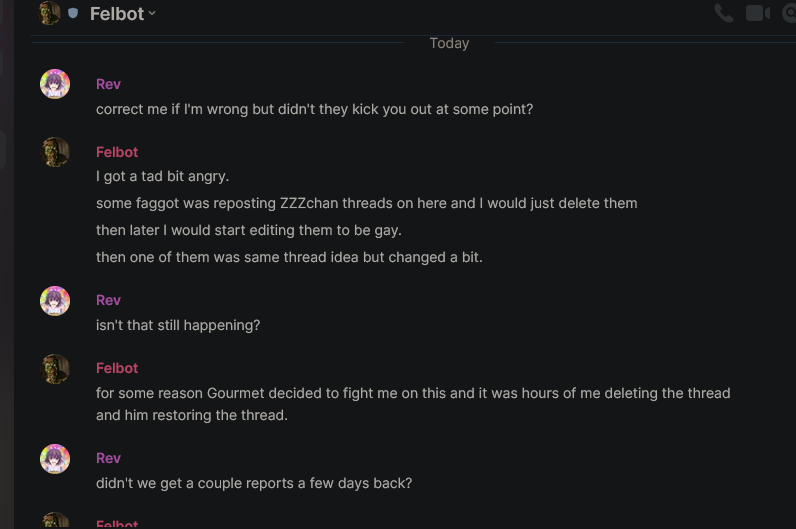The width and height of the screenshot is (796, 529).
Task: Open Felbot's avatar in the room header
Action: [49, 13]
